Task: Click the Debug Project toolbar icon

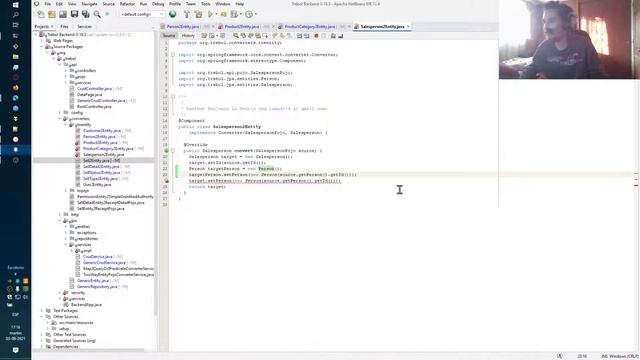Action: tap(223, 14)
